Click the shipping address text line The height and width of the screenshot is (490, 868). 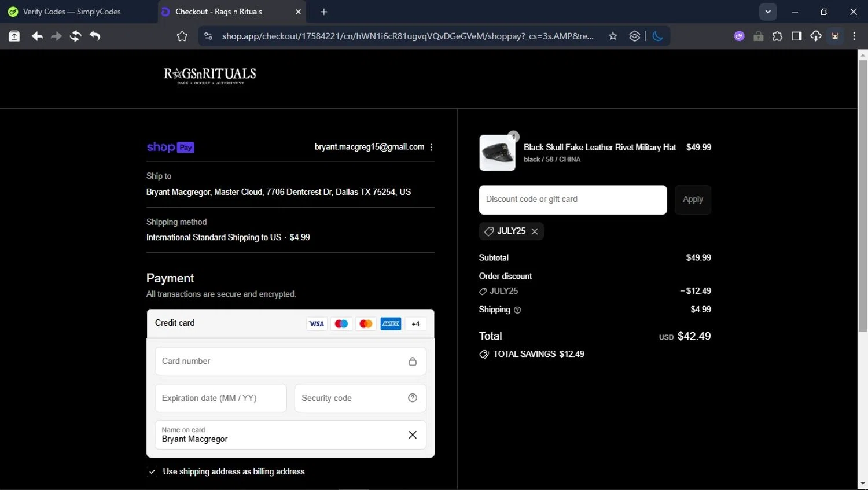pyautogui.click(x=278, y=192)
